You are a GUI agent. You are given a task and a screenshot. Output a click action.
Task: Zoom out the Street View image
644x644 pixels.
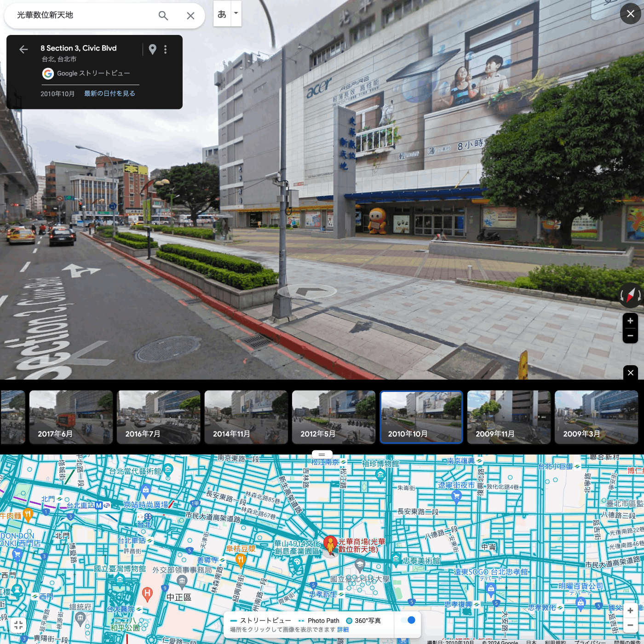pyautogui.click(x=630, y=336)
